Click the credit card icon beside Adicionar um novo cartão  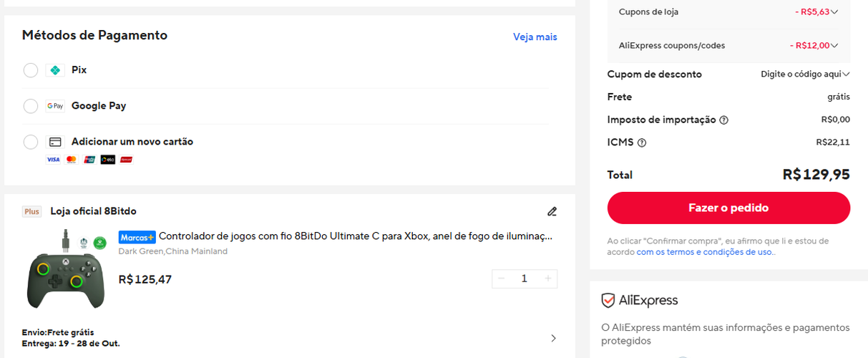(x=55, y=142)
